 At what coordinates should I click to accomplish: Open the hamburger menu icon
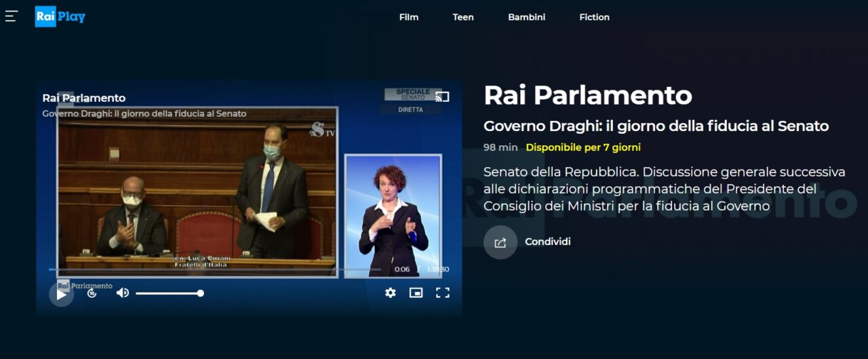(12, 16)
